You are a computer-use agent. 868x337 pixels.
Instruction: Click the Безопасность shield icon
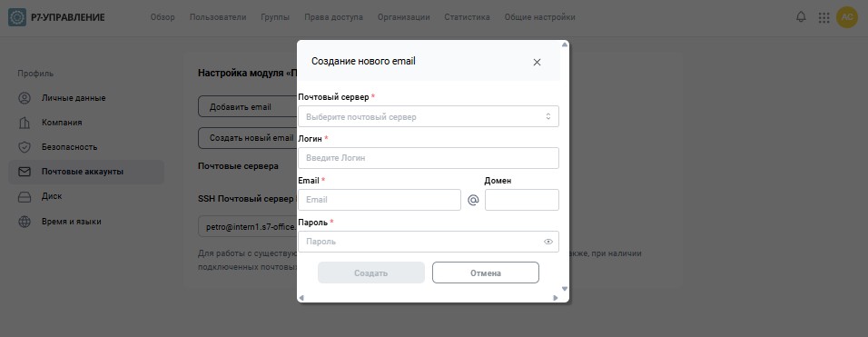[25, 147]
